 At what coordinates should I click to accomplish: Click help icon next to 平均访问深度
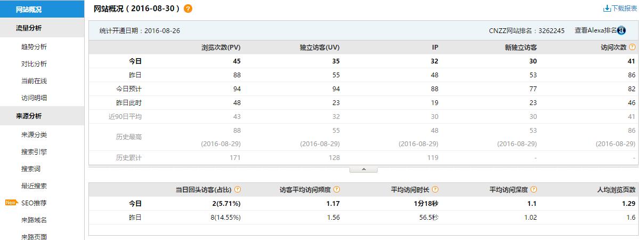click(534, 189)
